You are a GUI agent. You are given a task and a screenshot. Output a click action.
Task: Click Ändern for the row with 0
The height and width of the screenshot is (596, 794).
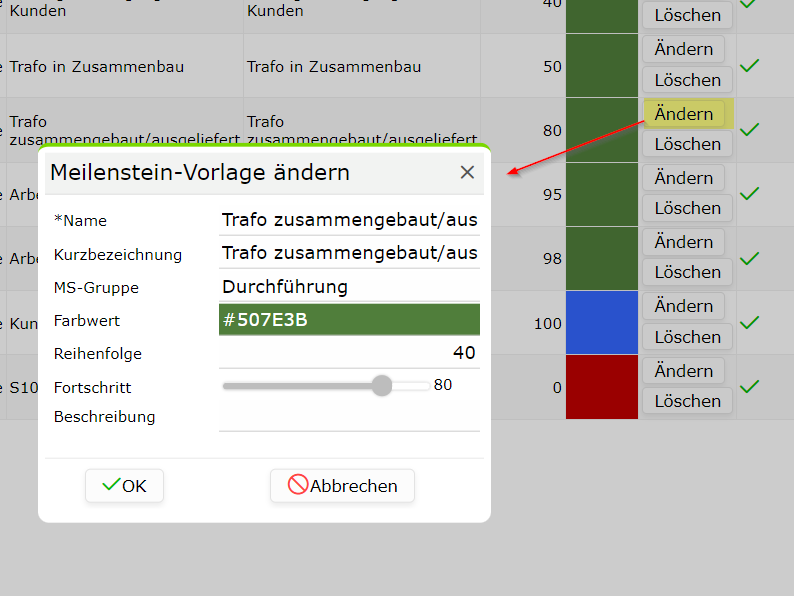(x=683, y=371)
